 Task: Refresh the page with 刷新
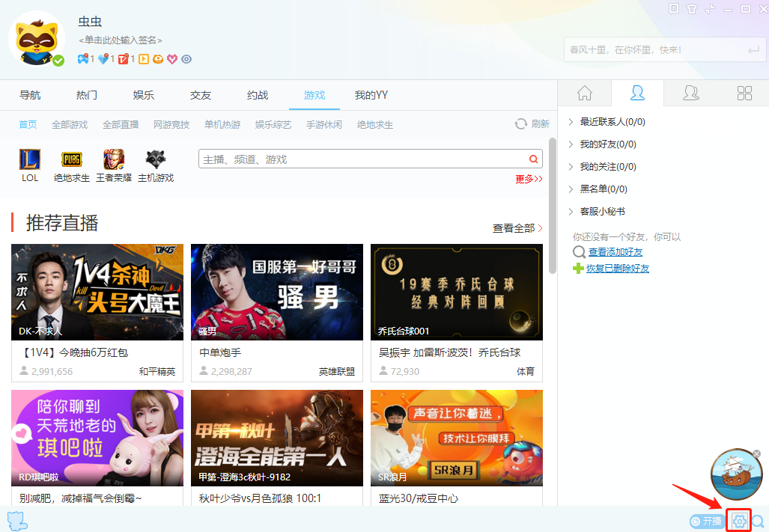point(532,124)
